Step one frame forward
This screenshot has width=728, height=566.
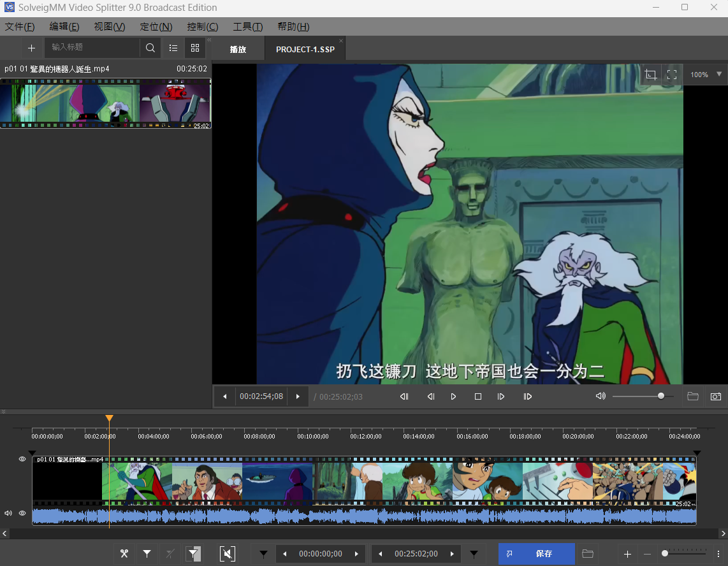(501, 396)
